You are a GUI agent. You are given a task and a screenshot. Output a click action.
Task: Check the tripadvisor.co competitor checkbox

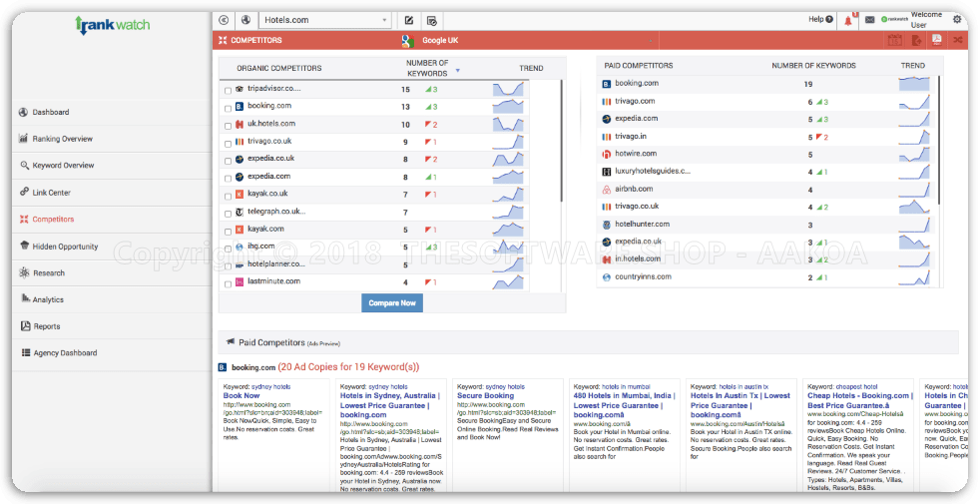click(x=228, y=90)
